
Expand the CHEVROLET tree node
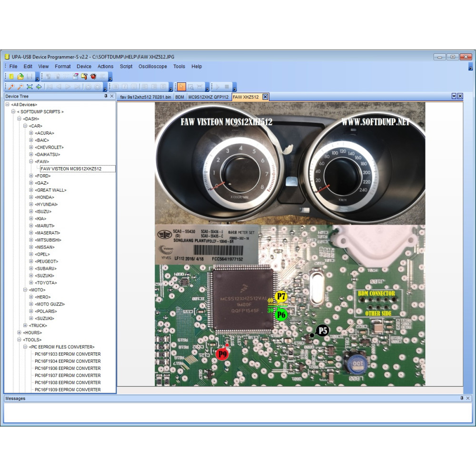31,147
